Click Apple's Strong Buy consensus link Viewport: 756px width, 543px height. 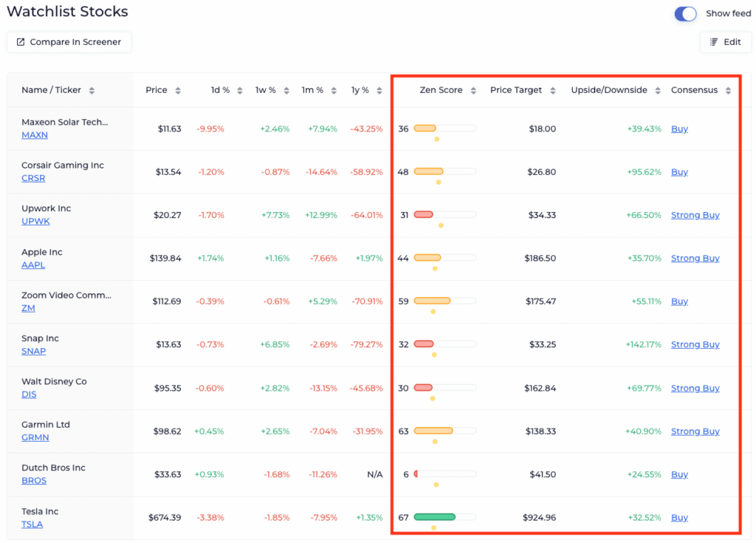click(695, 259)
